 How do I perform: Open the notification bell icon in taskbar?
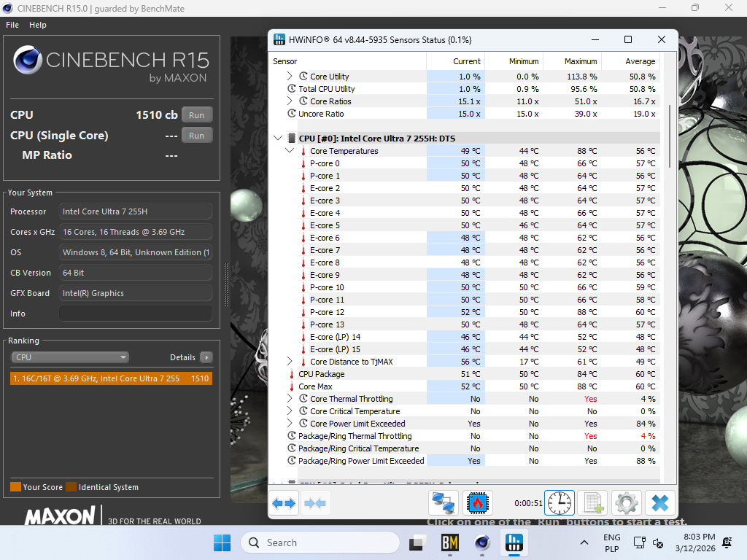pos(727,542)
